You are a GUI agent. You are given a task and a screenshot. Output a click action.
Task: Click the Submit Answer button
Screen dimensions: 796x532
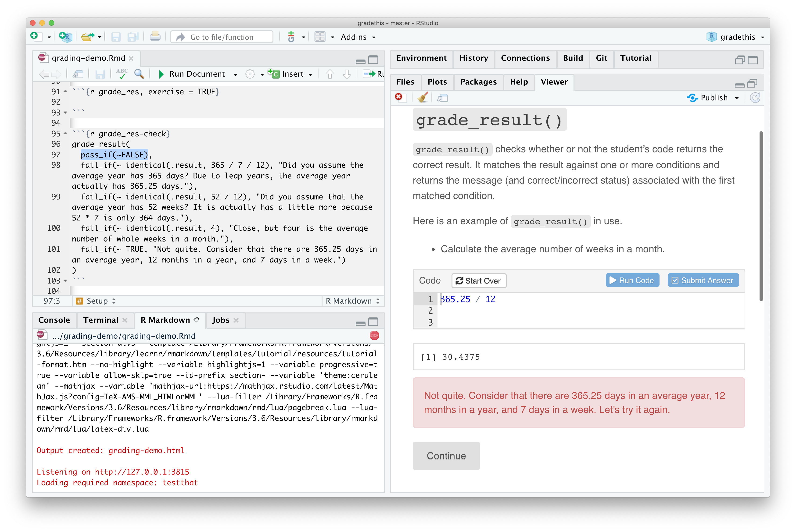pos(703,280)
